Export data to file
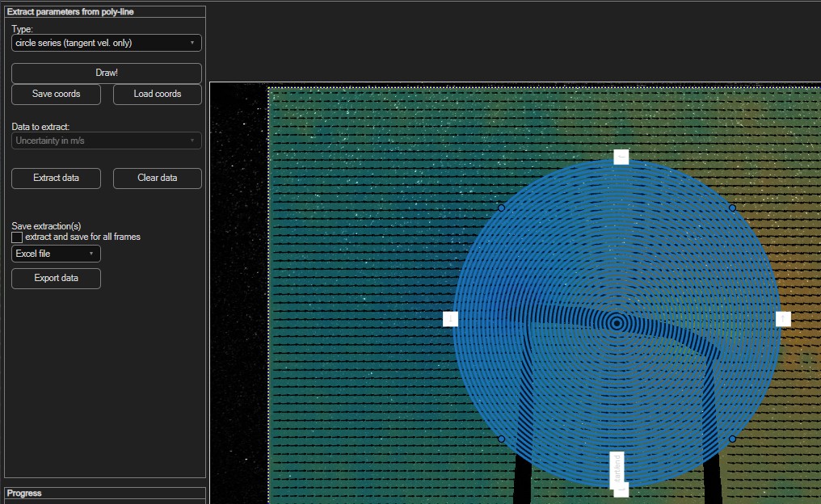Viewport: 821px width, 504px height. click(x=56, y=279)
